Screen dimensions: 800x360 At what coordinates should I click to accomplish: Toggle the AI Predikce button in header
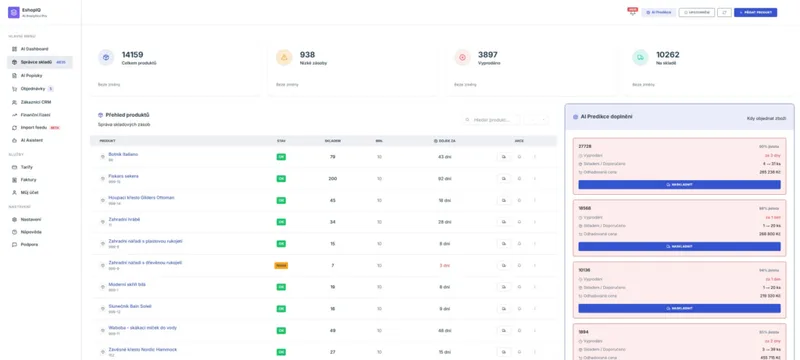[659, 12]
